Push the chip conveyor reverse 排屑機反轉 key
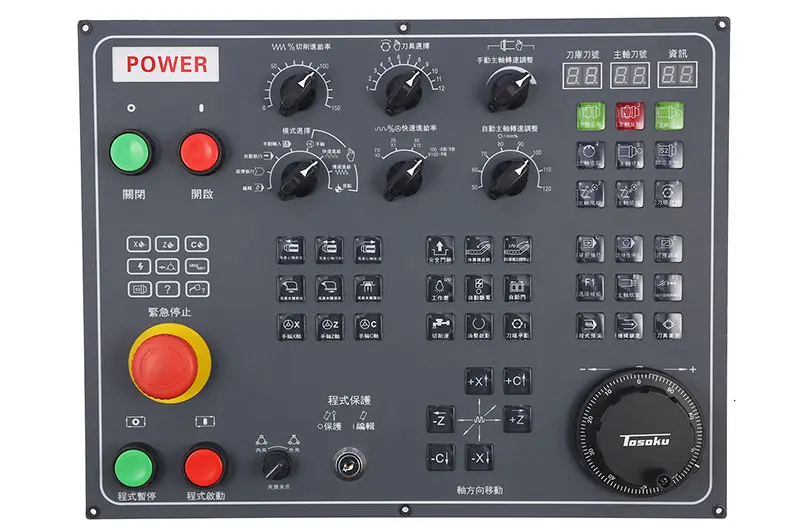 click(479, 249)
